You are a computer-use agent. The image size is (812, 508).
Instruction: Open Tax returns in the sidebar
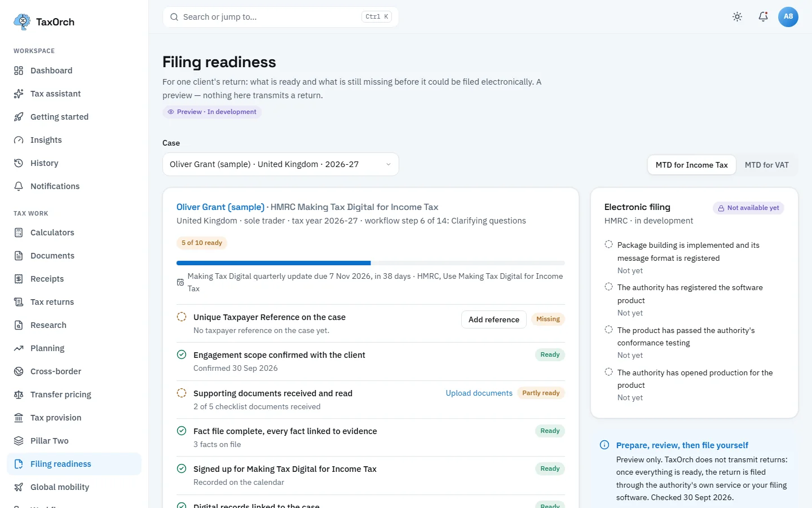(x=74, y=302)
